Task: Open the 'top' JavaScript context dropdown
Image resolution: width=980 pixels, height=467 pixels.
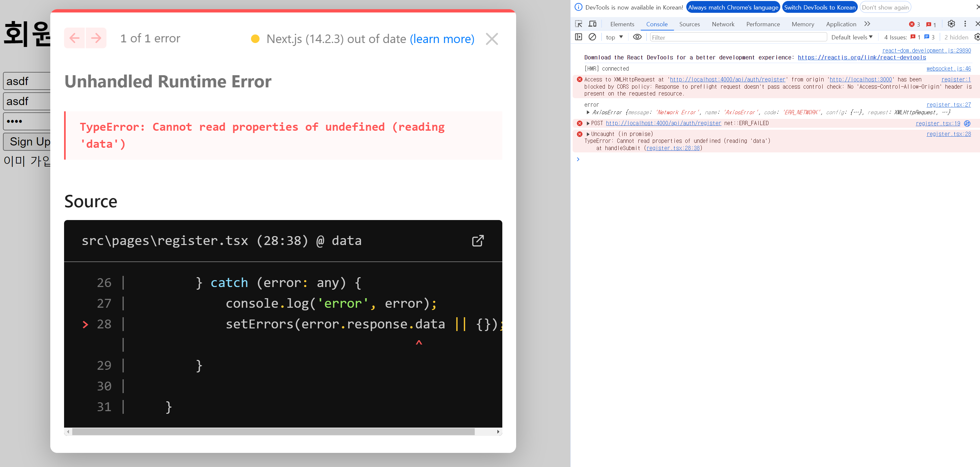Action: [614, 37]
